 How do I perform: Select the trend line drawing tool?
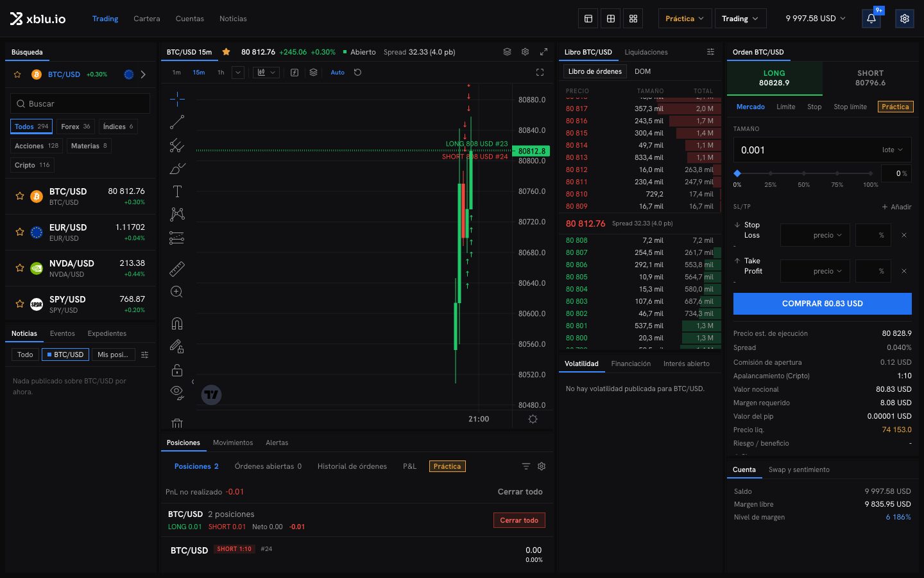(177, 122)
